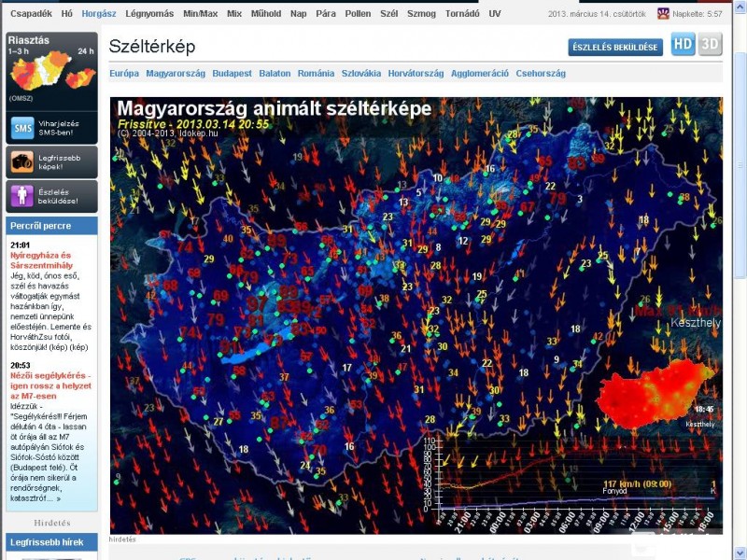This screenshot has width=747, height=560.
Task: Select the Magyarország wind map tab
Action: pyautogui.click(x=176, y=74)
